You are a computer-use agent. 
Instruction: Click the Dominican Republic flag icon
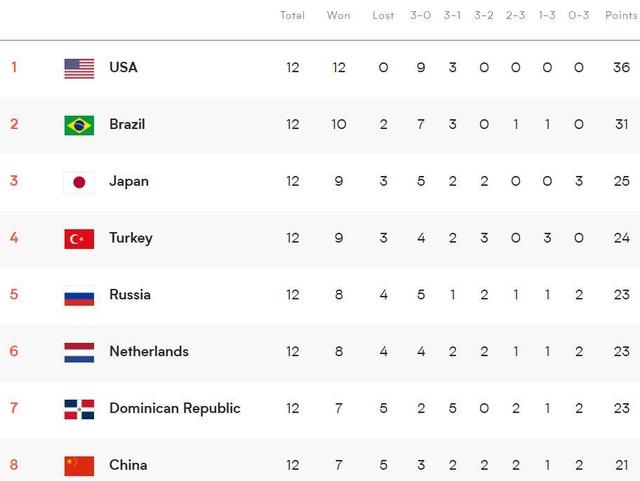pyautogui.click(x=79, y=408)
